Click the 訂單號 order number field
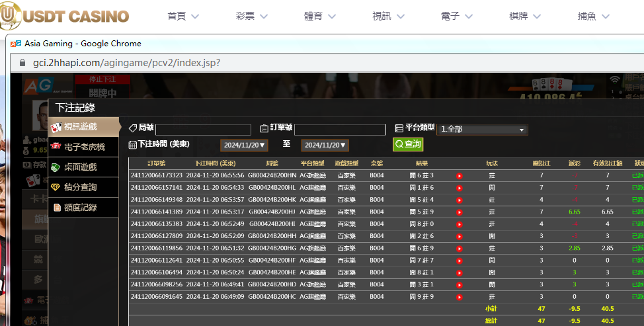The image size is (644, 326). pyautogui.click(x=340, y=130)
